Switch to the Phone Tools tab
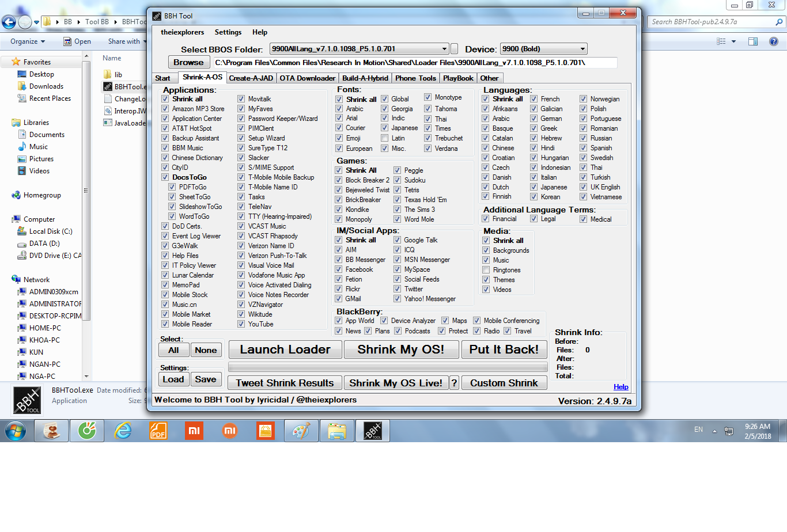The image size is (787, 532). [x=415, y=78]
